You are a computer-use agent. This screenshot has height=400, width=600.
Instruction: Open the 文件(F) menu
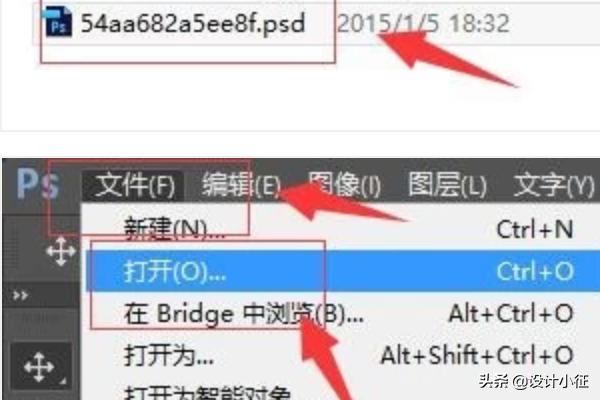(134, 185)
